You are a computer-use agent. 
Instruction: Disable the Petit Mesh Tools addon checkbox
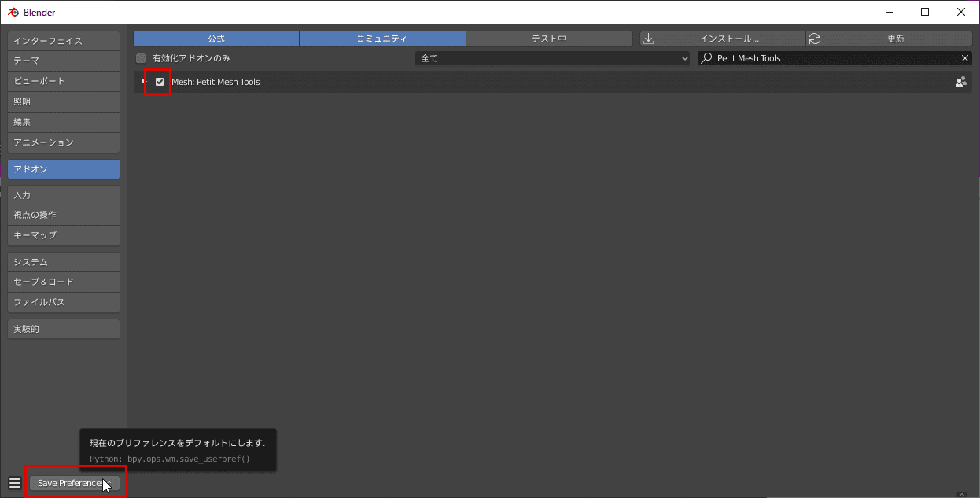(x=160, y=82)
